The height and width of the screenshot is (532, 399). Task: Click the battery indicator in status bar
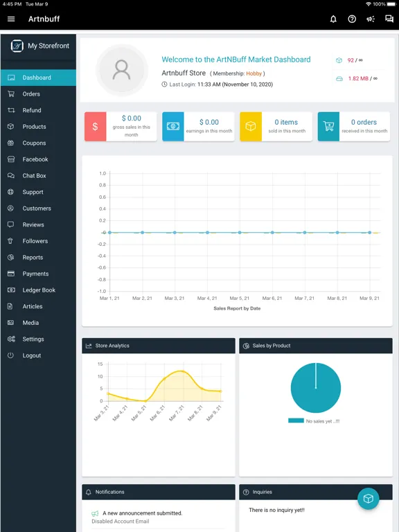click(391, 4)
